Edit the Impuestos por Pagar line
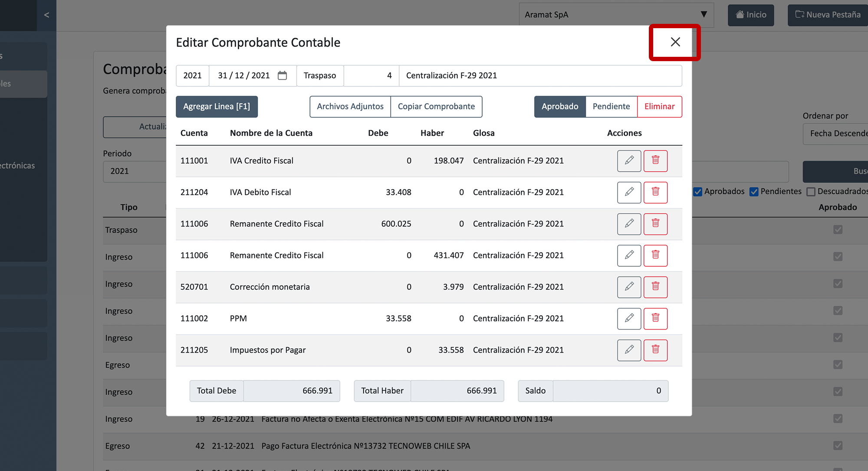The height and width of the screenshot is (471, 868). coord(629,350)
